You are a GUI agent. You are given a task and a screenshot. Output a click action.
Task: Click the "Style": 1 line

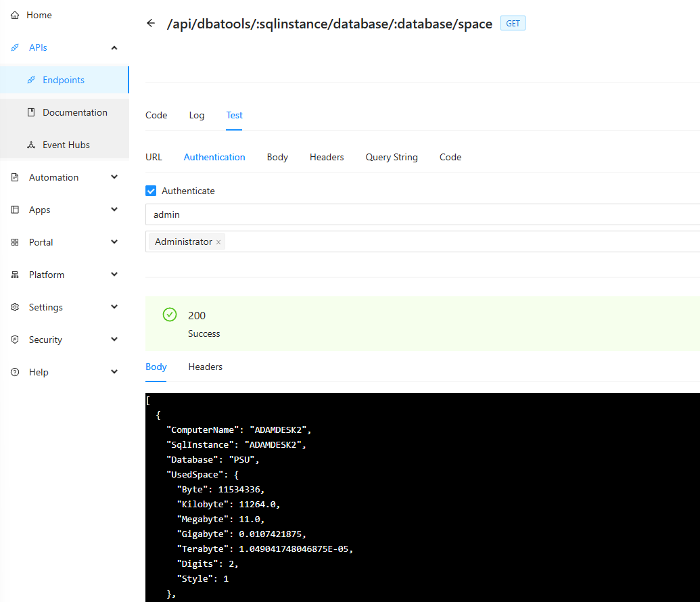[203, 579]
